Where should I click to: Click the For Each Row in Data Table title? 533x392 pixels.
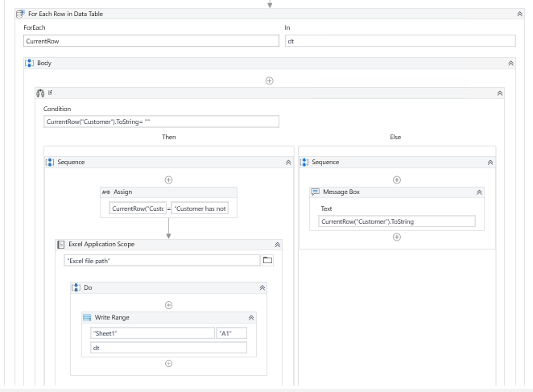(65, 14)
